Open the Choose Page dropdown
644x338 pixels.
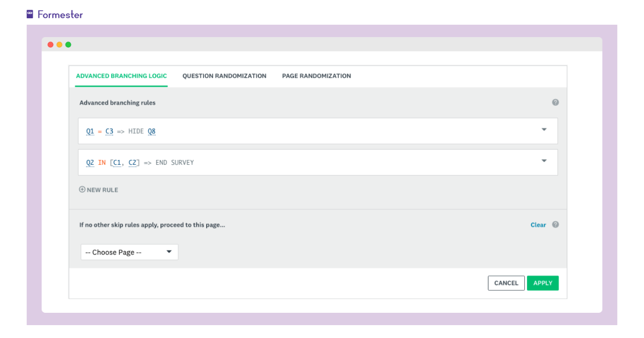(x=129, y=252)
